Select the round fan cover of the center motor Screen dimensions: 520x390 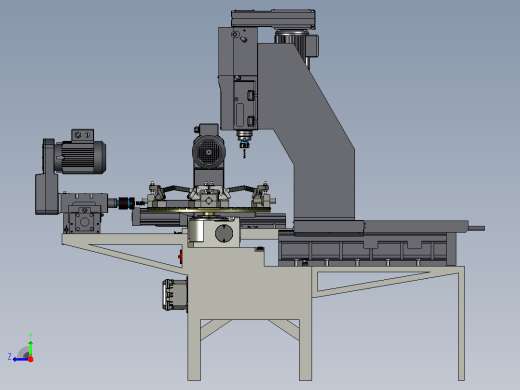pos(209,152)
